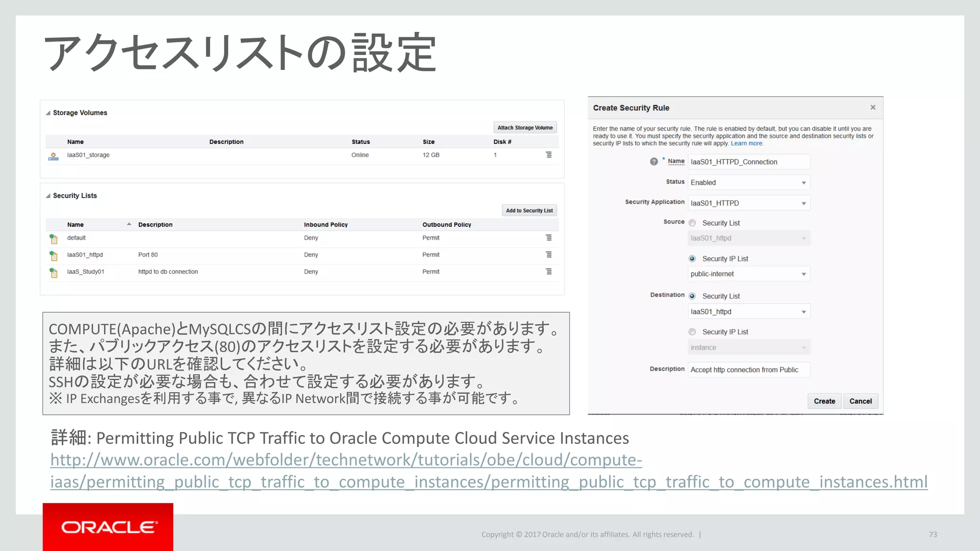The image size is (980, 551).
Task: Click the Attach Storage Volume button
Action: pyautogui.click(x=525, y=128)
